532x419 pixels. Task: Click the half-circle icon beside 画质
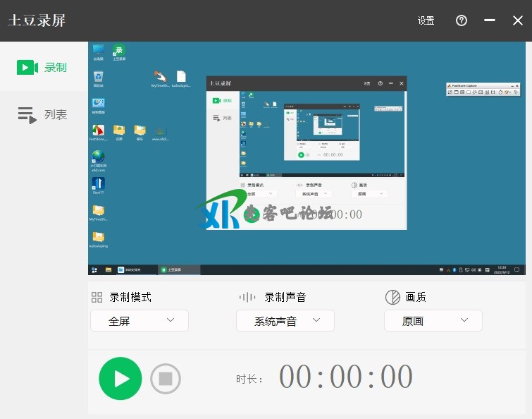pyautogui.click(x=392, y=297)
